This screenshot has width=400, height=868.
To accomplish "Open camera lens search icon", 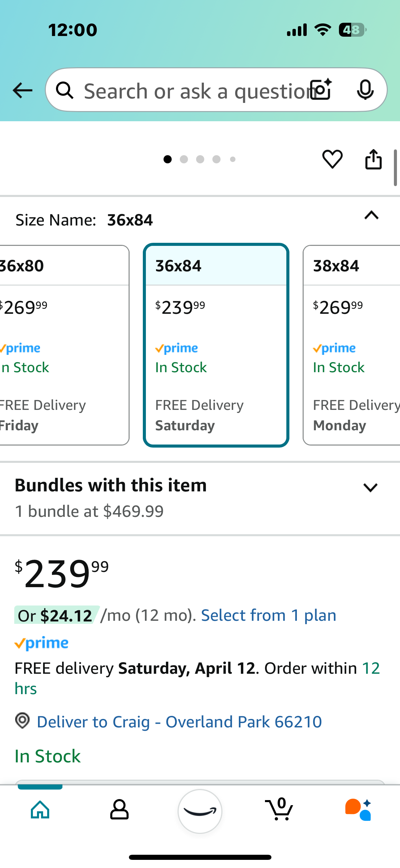I will 321,89.
